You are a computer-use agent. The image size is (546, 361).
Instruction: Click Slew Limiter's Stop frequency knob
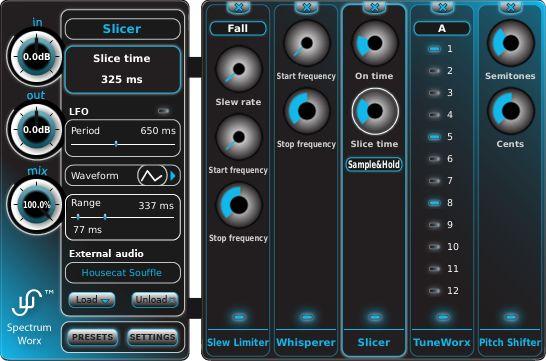(239, 205)
